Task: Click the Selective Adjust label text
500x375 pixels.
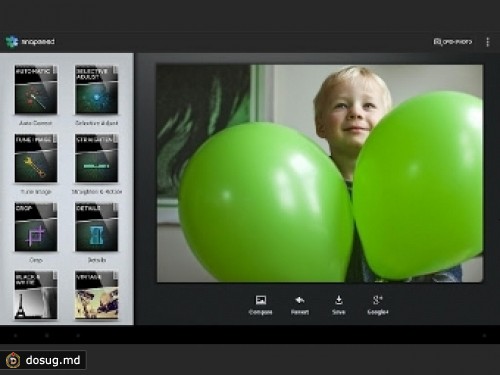Action: tap(97, 123)
